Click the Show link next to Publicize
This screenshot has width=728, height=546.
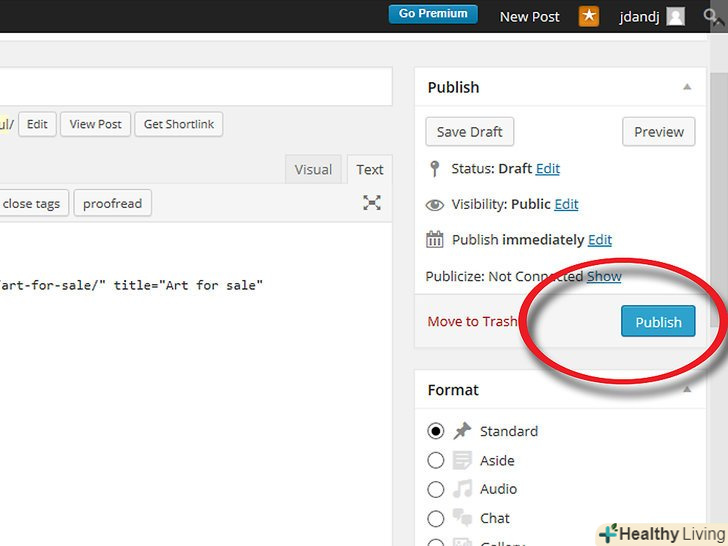coord(604,276)
